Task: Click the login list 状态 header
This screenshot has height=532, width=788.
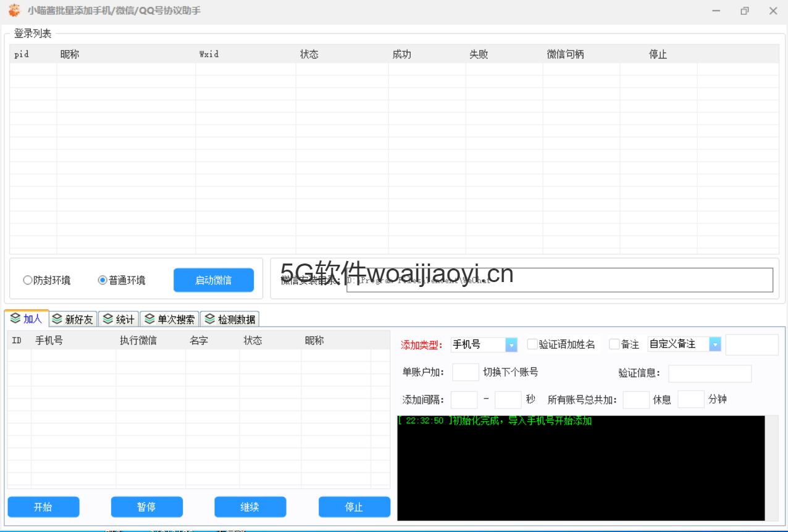Action: pyautogui.click(x=342, y=54)
